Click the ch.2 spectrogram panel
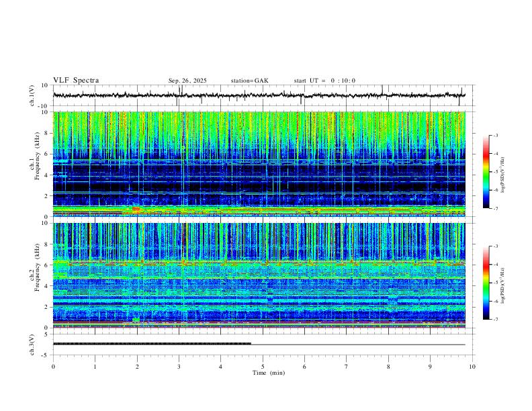532x411 pixels. [x=259, y=275]
